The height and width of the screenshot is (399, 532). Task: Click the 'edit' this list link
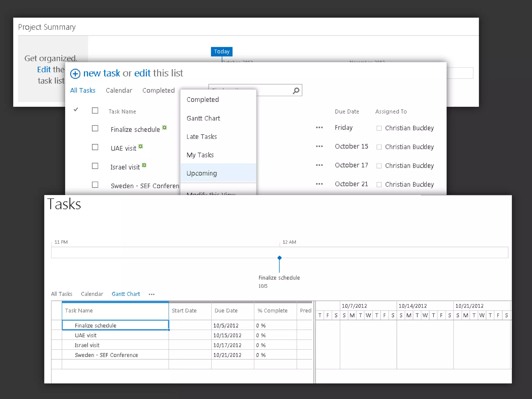click(142, 73)
